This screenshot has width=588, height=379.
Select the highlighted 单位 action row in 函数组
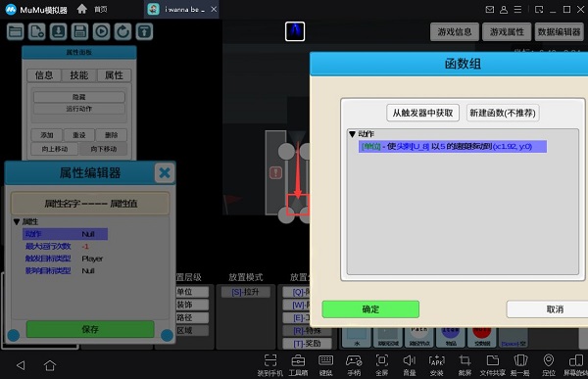point(452,147)
